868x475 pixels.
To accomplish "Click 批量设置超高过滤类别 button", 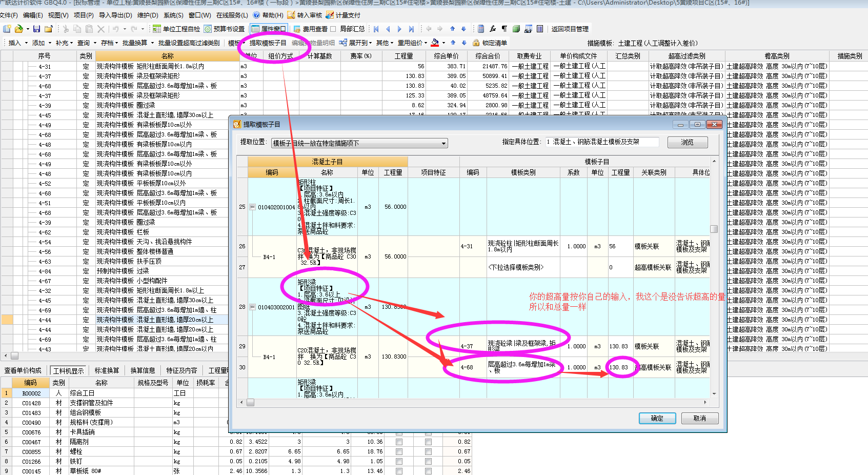I will 189,43.
